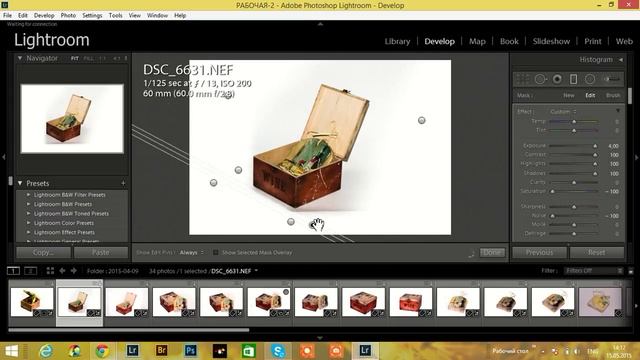
Task: Collapse the Presets panel
Action: (x=20, y=183)
